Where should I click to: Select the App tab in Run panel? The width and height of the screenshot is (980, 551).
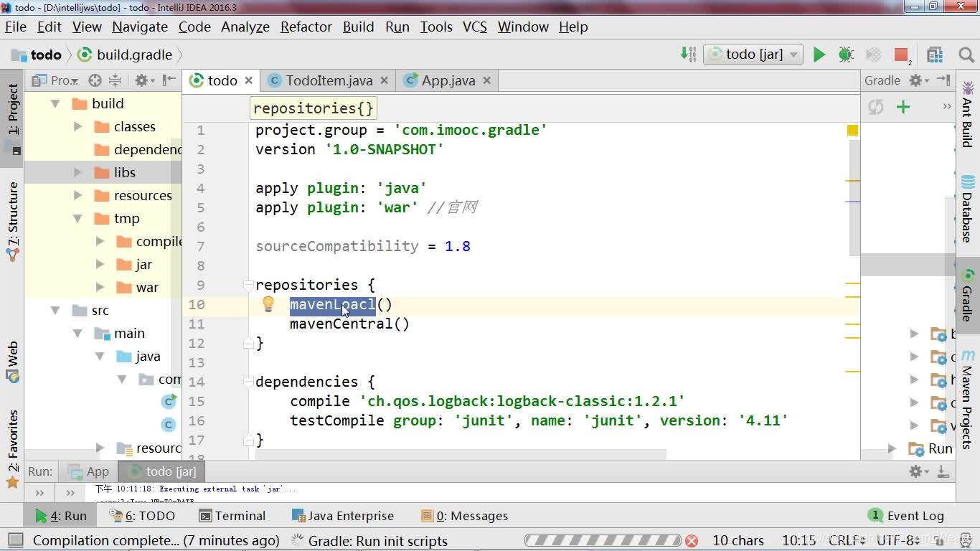click(88, 471)
